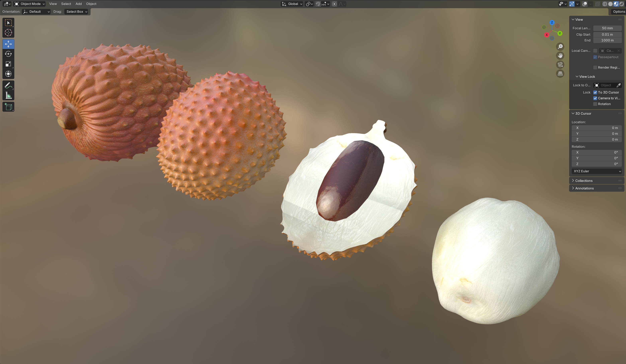Enable the Rotation lock checkbox

(595, 104)
